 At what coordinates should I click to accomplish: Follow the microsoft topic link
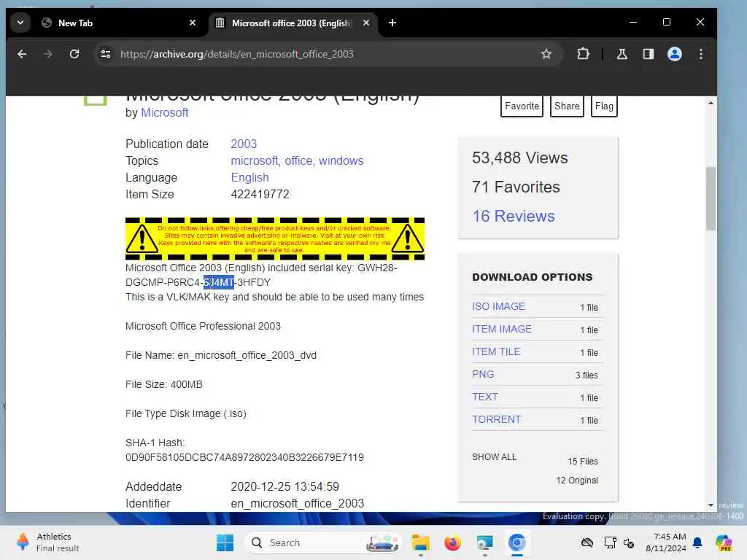(255, 161)
